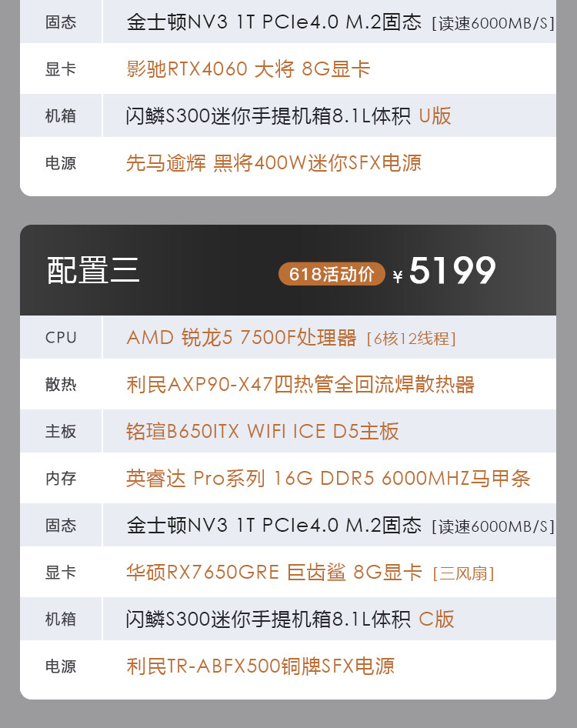The height and width of the screenshot is (728, 577).
Task: Click the 主板 row label
Action: [61, 431]
